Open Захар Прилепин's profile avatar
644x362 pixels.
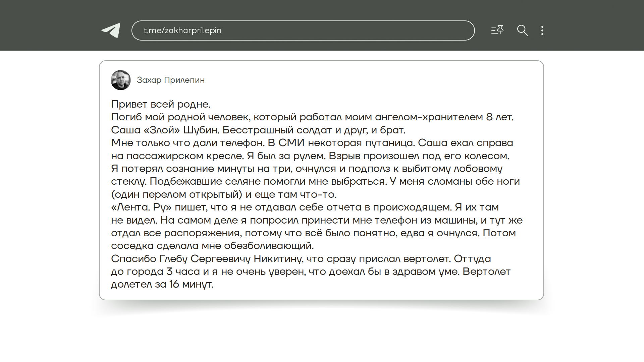point(121,80)
